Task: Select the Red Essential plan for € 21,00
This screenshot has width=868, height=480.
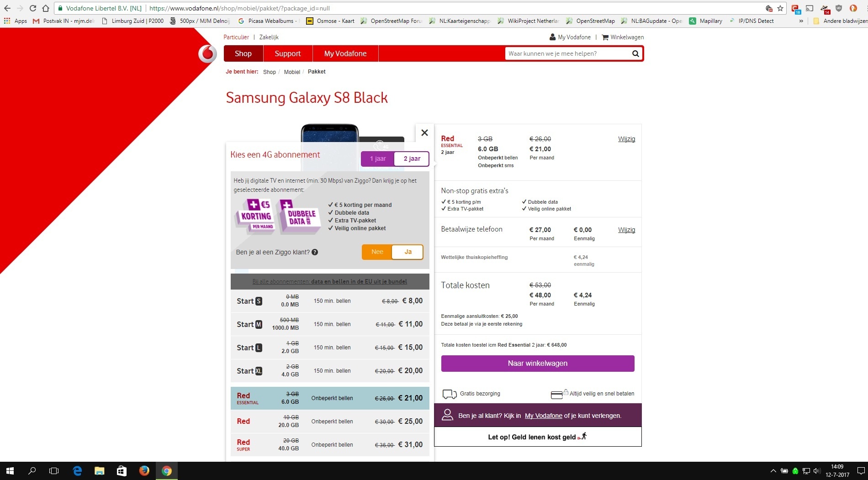Action: pyautogui.click(x=330, y=398)
